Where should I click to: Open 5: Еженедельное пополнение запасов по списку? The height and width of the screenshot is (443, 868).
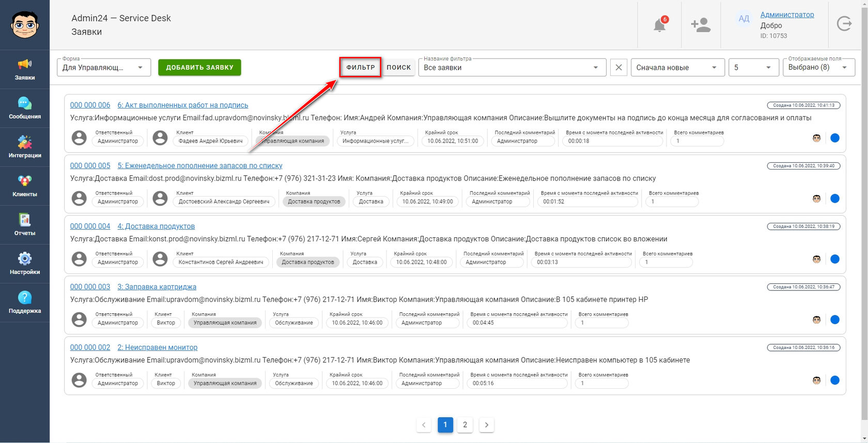click(x=200, y=165)
